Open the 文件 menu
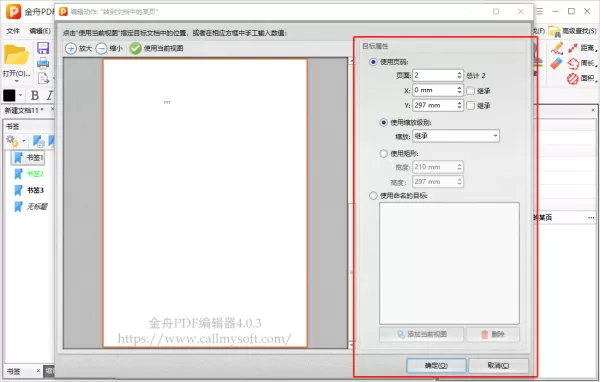600x382 pixels. pos(13,31)
